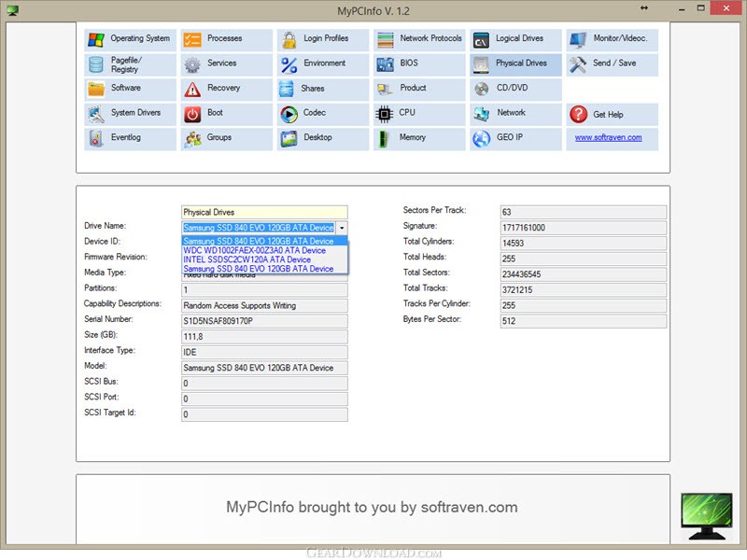Click the Desktop picture icon
Screen dimensions: 747x560
pos(289,138)
